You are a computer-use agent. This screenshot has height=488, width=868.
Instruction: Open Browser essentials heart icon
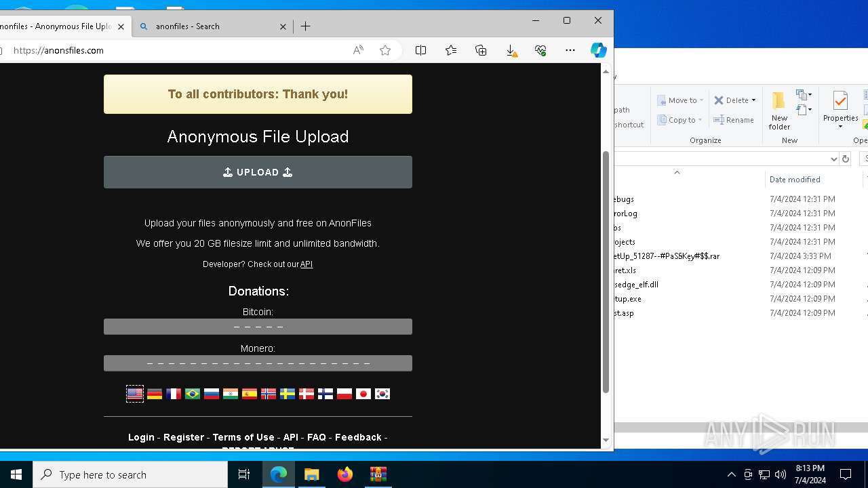[540, 50]
